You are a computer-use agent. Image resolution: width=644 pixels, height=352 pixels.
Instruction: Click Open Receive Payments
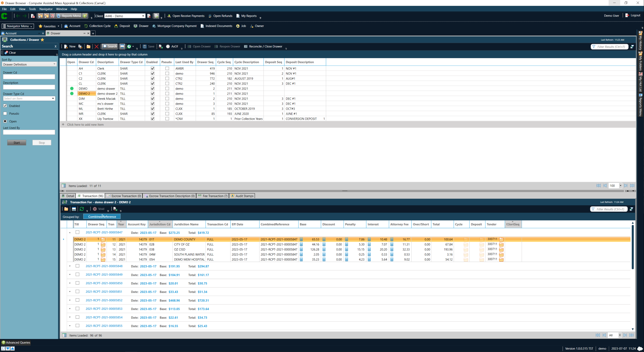click(x=186, y=16)
